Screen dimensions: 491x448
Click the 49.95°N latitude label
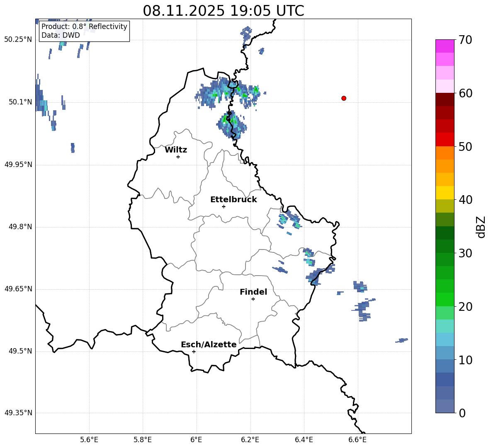pyautogui.click(x=18, y=165)
